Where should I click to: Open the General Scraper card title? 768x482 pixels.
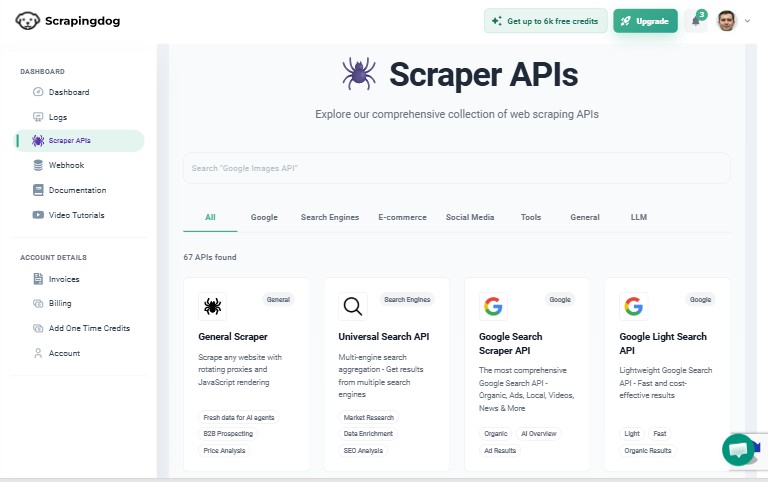click(x=233, y=337)
